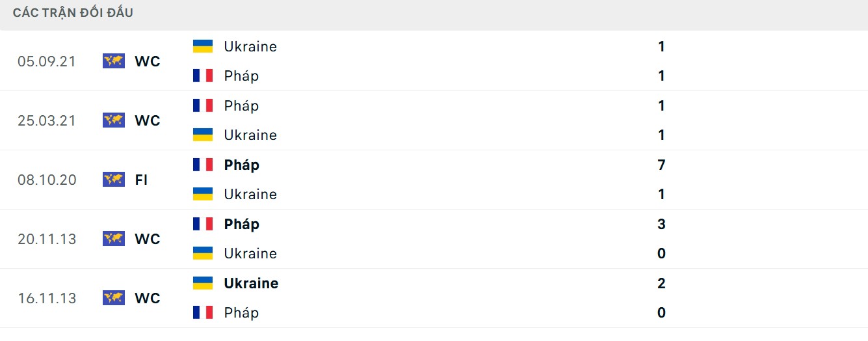Click France flag in 25.03.21 match
This screenshot has width=868, height=341.
point(203,105)
